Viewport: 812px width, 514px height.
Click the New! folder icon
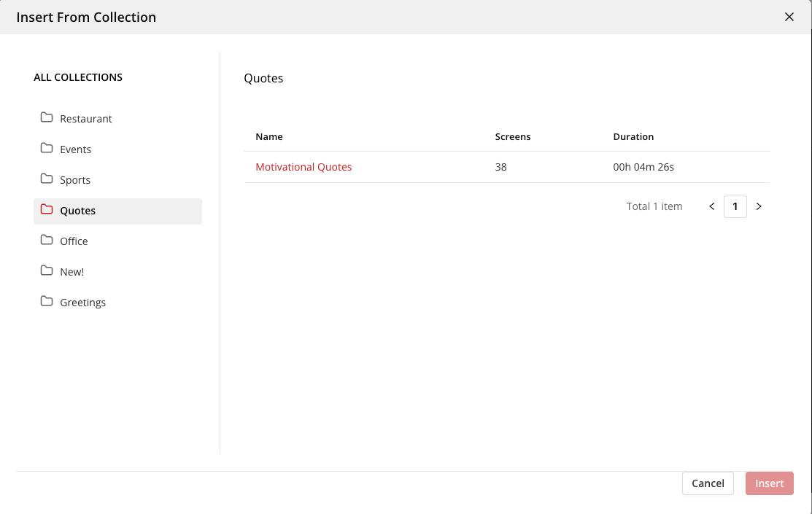(47, 270)
